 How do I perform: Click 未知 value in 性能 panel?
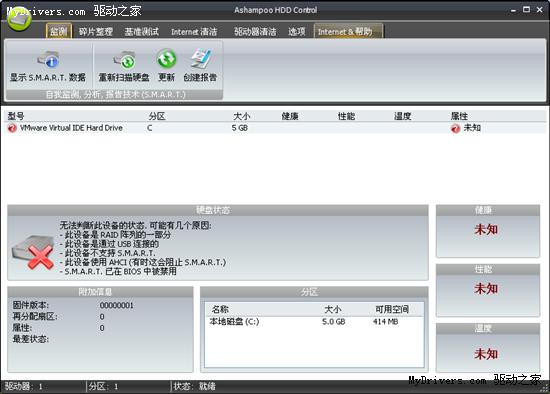pos(486,289)
